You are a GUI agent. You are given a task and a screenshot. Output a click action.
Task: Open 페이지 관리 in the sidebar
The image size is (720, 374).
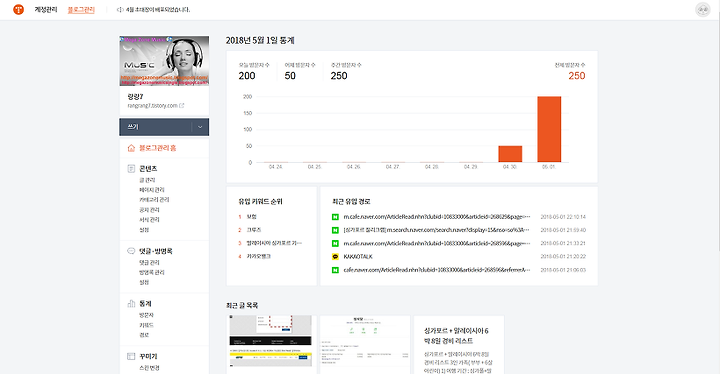[x=152, y=190]
